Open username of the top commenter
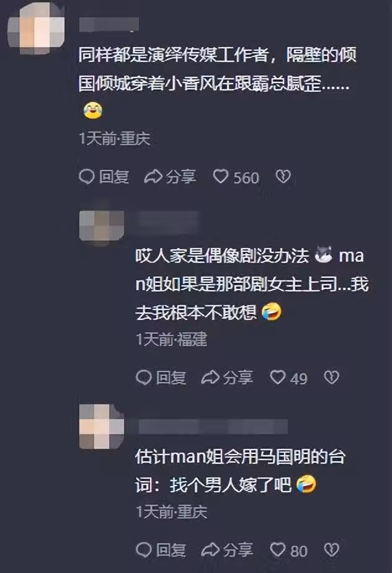Viewport: 392px width, 573px height. tap(109, 24)
